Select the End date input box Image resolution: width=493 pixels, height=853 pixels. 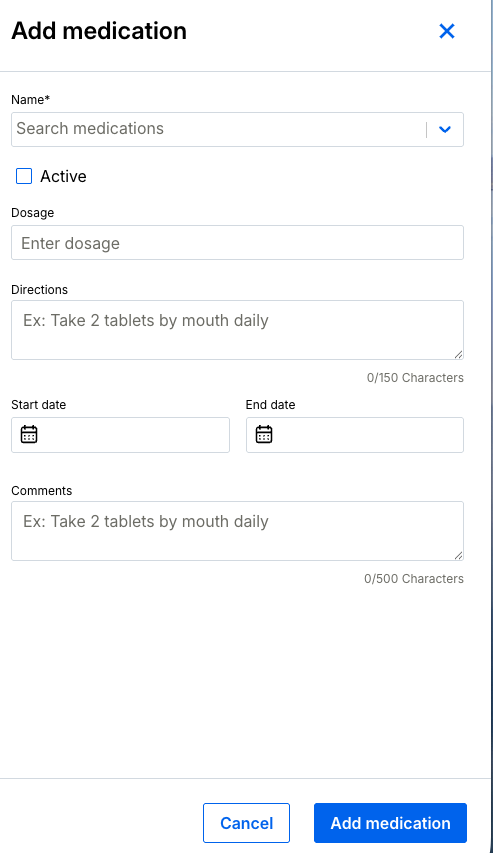355,435
